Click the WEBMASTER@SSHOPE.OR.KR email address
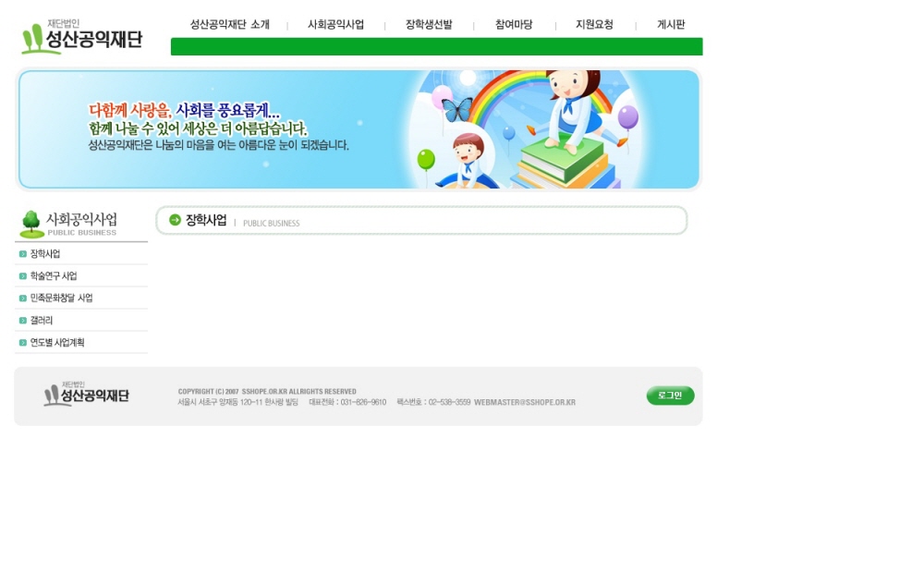Screen dimensions: 924x573 tap(525, 403)
